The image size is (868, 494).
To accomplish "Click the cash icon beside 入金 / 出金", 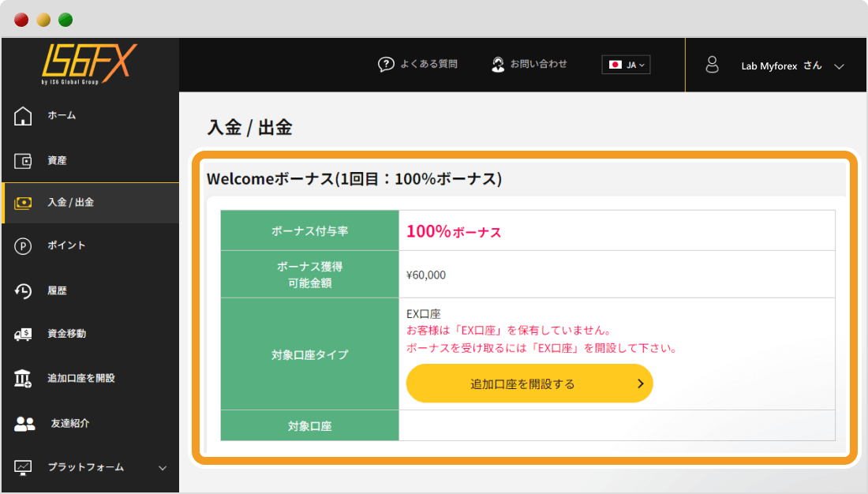I will (23, 203).
